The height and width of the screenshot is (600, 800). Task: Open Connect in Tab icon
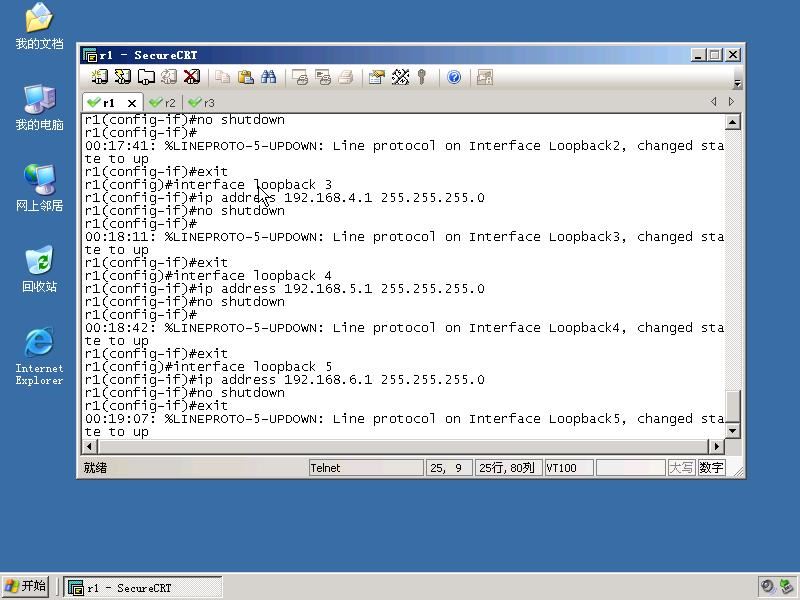click(x=146, y=77)
